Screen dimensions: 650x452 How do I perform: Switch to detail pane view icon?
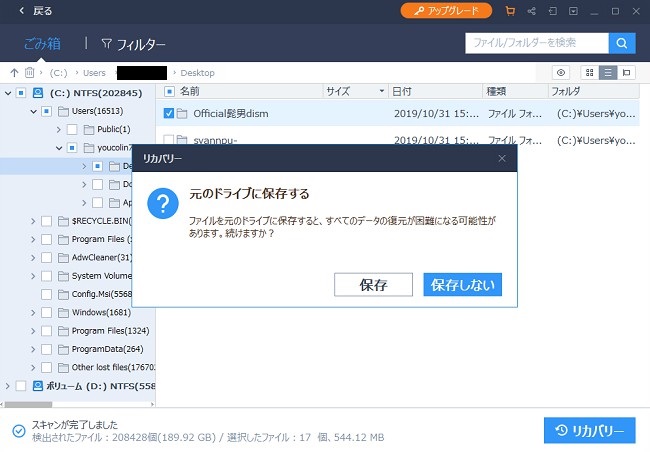pyautogui.click(x=626, y=73)
